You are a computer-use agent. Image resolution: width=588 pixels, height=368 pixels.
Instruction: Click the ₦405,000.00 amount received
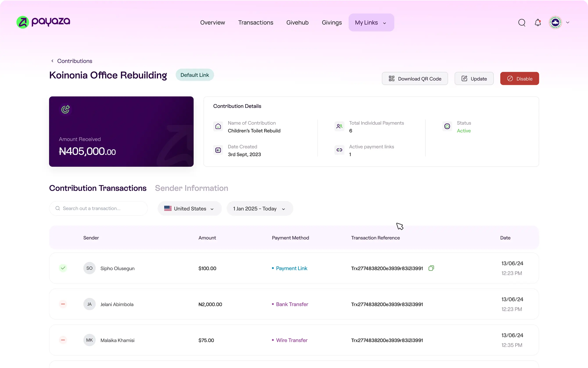[x=87, y=151]
